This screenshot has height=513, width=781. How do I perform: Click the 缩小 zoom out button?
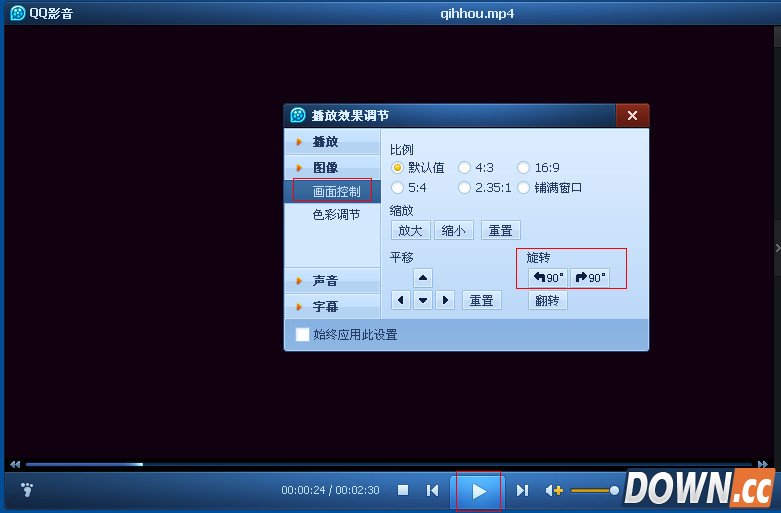click(453, 230)
